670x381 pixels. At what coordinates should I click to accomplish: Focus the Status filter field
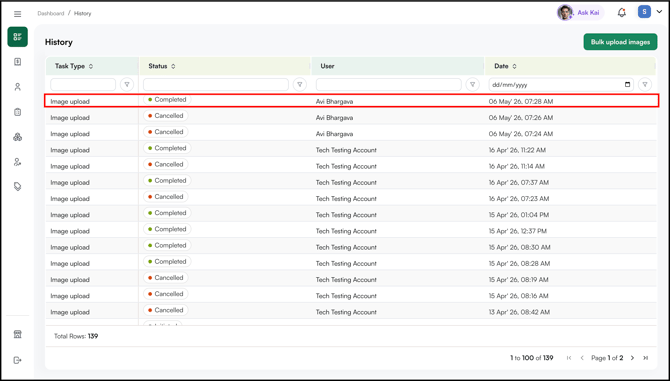(216, 85)
